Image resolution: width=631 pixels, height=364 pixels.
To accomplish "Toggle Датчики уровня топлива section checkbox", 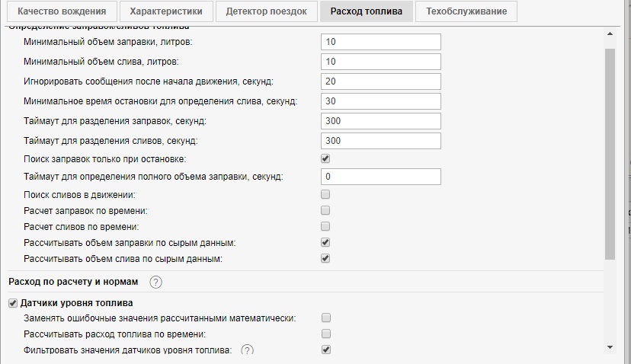I will pyautogui.click(x=13, y=302).
